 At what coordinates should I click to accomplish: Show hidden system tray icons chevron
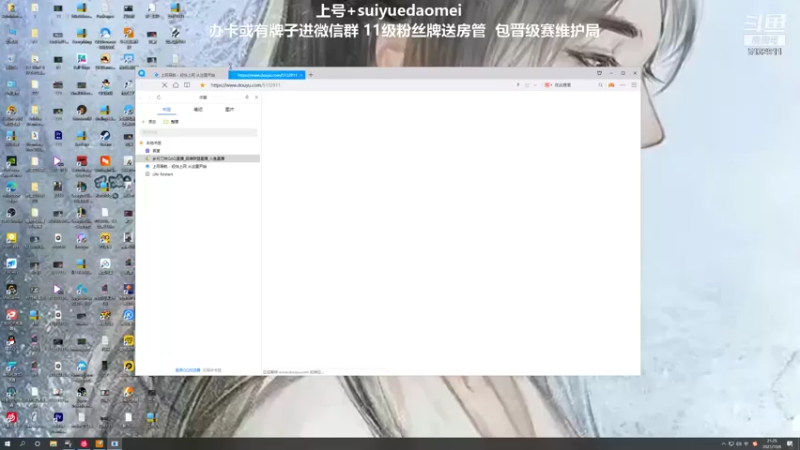tap(723, 444)
